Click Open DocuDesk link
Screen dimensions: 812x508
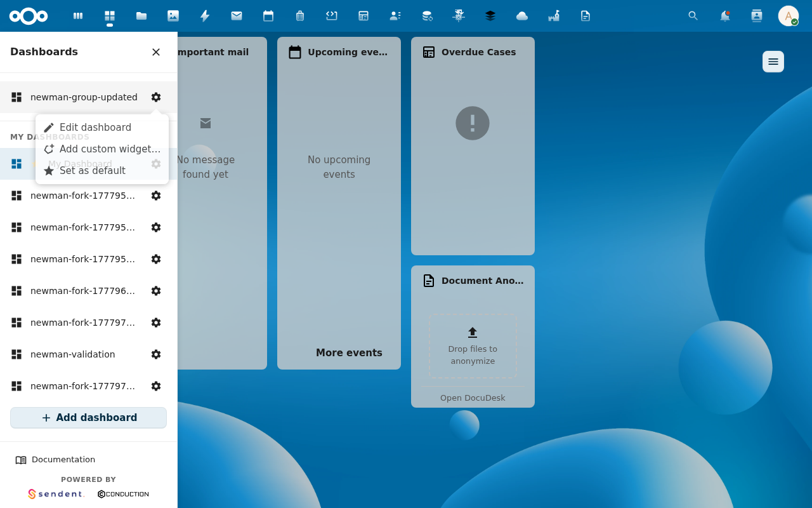coord(473,398)
